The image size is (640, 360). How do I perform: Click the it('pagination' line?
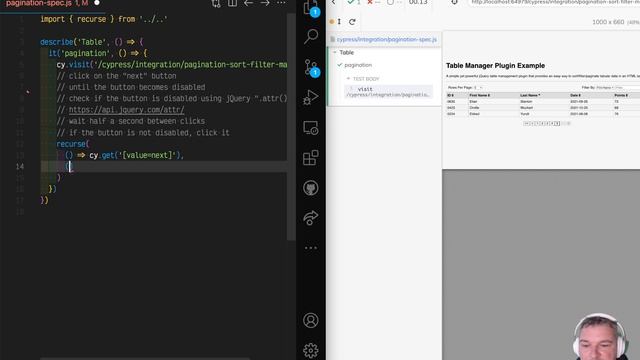98,53
